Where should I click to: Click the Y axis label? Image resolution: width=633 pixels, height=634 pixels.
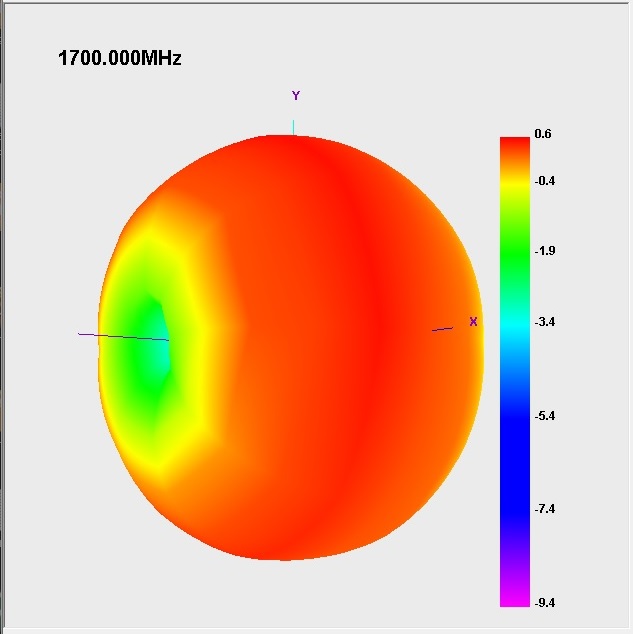click(296, 96)
